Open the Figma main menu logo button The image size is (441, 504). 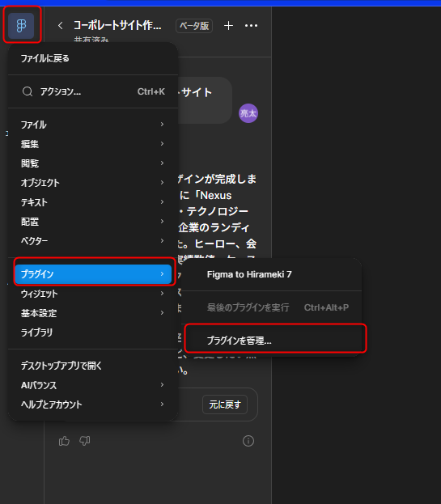(x=21, y=25)
